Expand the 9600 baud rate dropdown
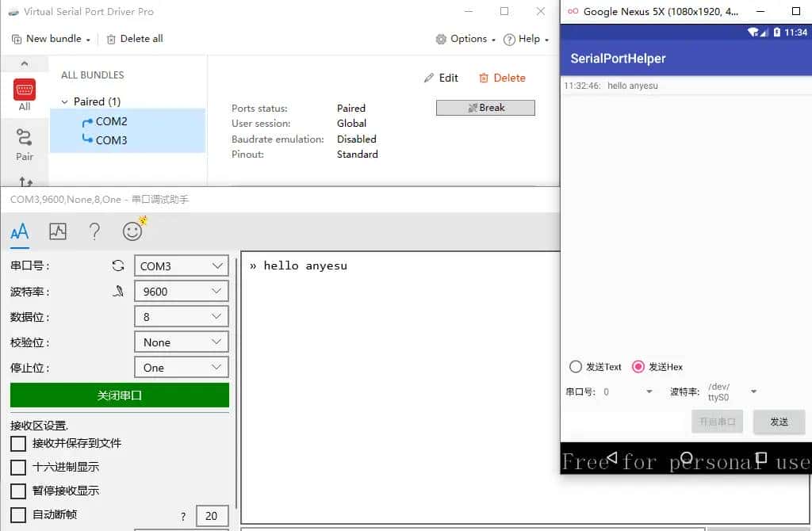 pyautogui.click(x=181, y=292)
